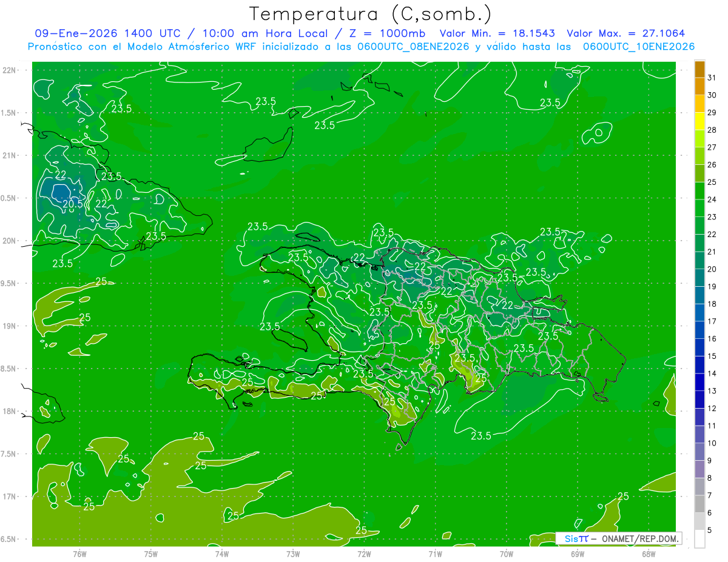Click the latitude axis label '6.5N'

9,540
